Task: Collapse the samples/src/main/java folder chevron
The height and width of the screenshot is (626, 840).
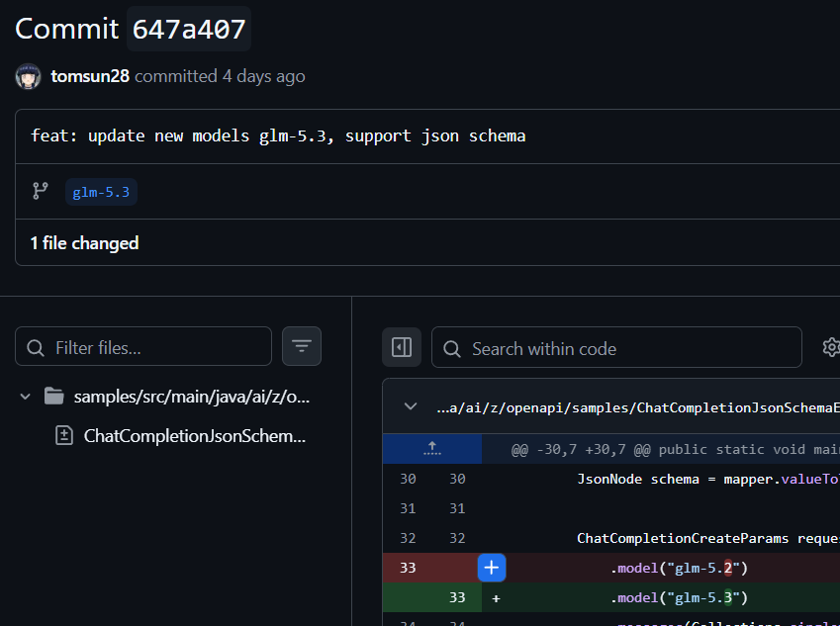Action: [25, 397]
